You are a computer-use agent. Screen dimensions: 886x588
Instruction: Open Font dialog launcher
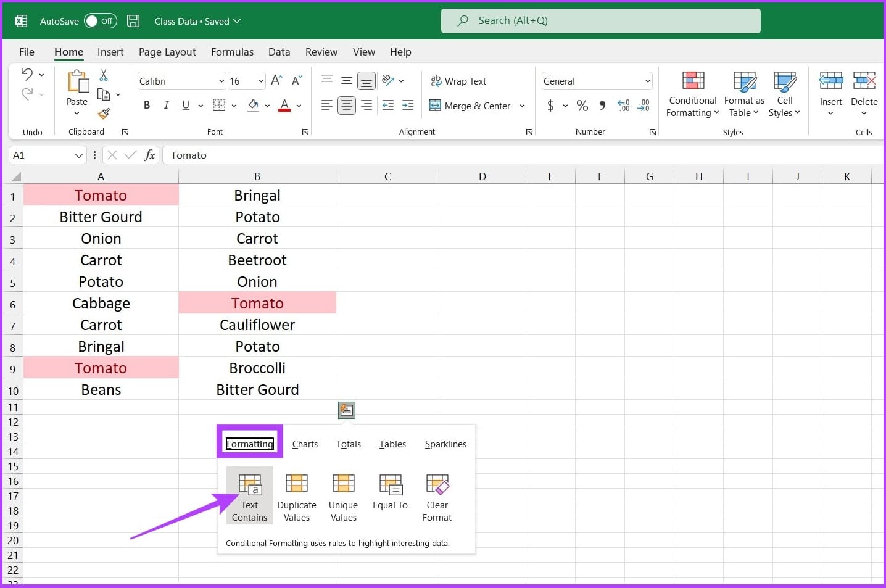pos(305,132)
